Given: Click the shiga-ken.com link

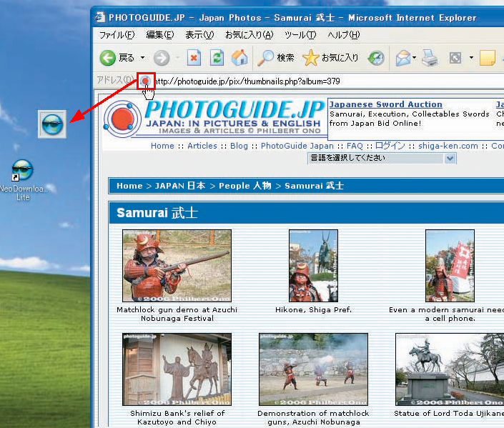Looking at the screenshot, I should [x=448, y=146].
